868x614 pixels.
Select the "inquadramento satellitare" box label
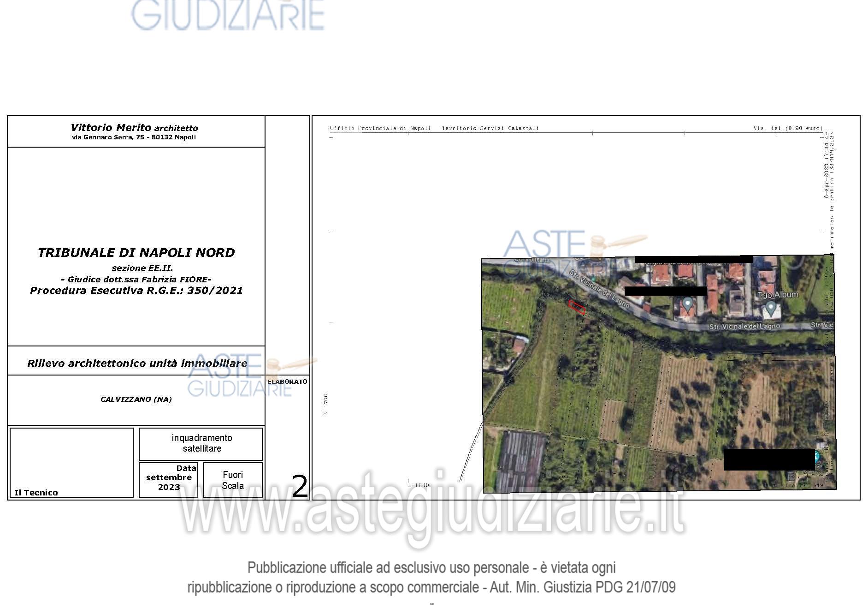[202, 443]
